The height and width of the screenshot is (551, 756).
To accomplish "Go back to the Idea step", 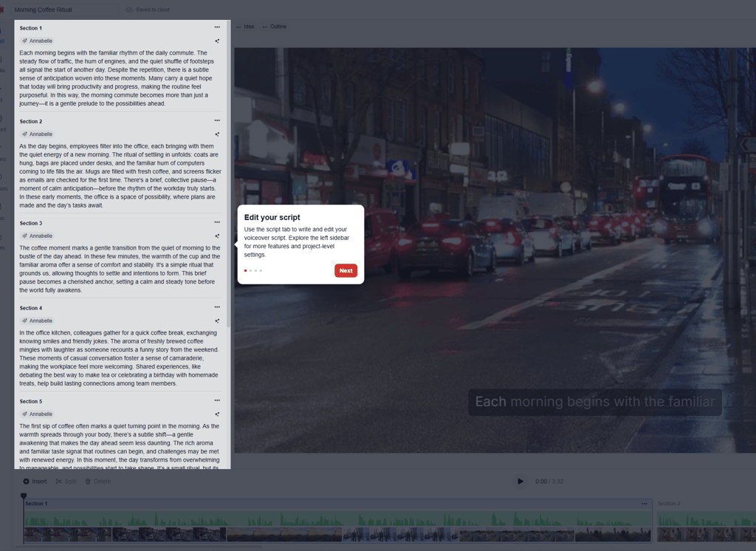I will point(245,27).
